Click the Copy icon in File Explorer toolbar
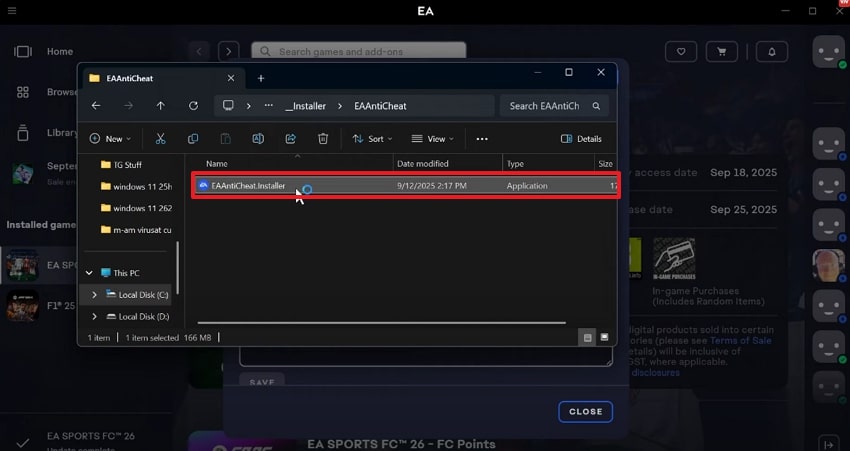850x451 pixels. pyautogui.click(x=192, y=139)
